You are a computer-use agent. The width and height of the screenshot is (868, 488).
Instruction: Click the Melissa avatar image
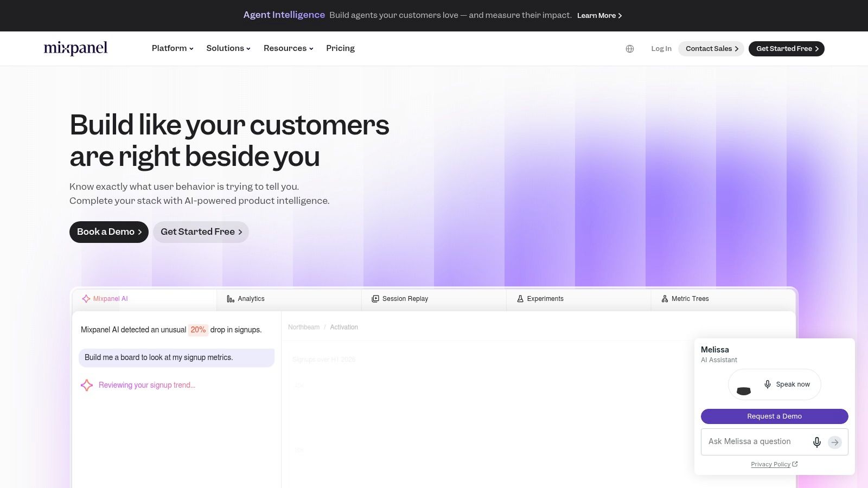pyautogui.click(x=744, y=390)
